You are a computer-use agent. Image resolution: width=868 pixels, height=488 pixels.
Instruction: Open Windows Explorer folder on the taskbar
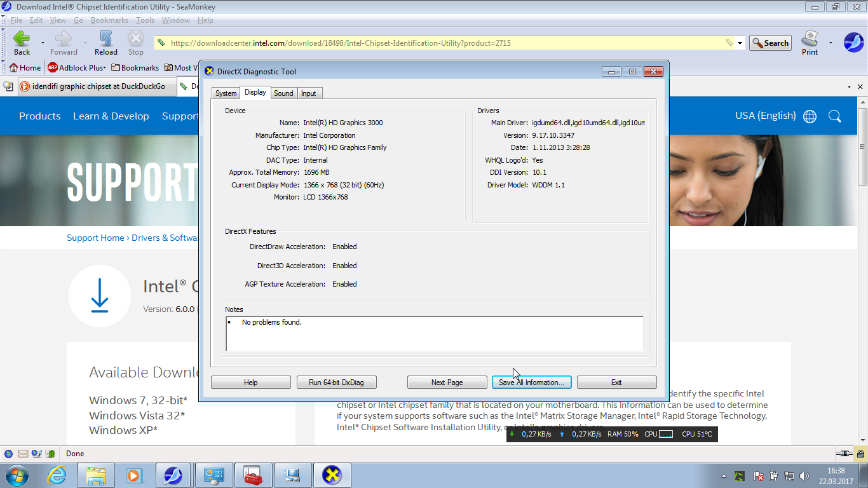coord(96,475)
